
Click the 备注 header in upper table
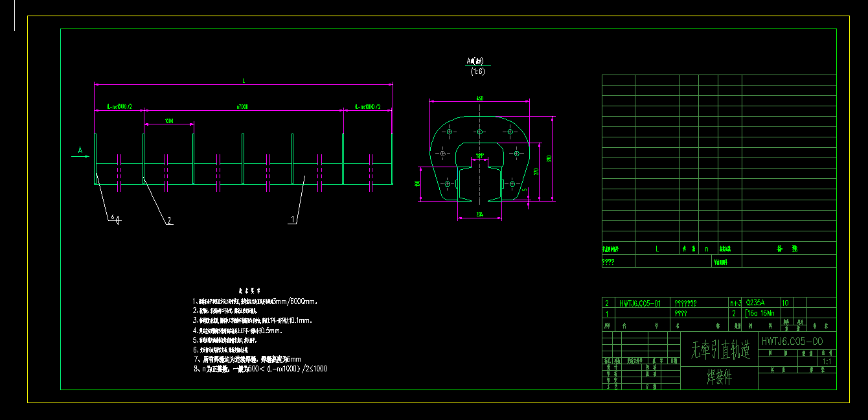[x=788, y=248]
